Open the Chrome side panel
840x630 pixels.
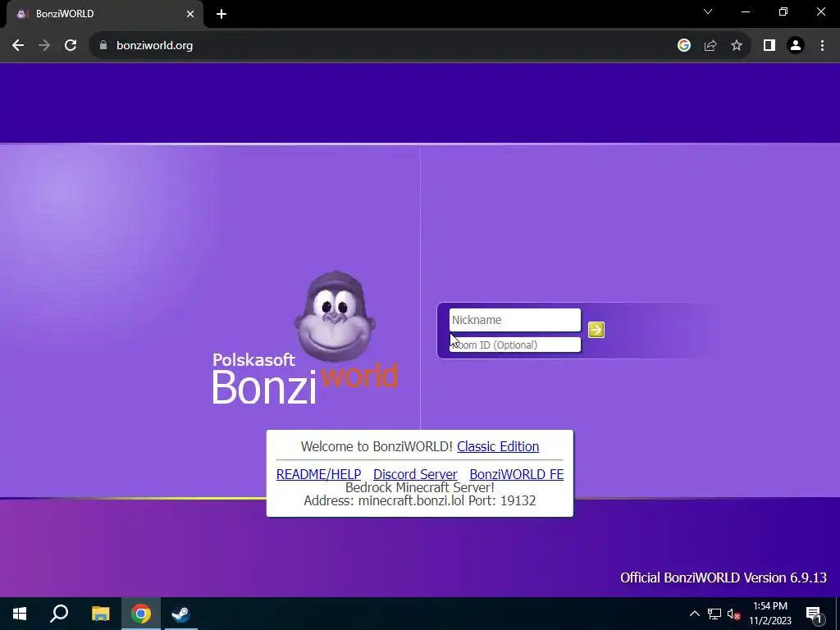click(769, 46)
